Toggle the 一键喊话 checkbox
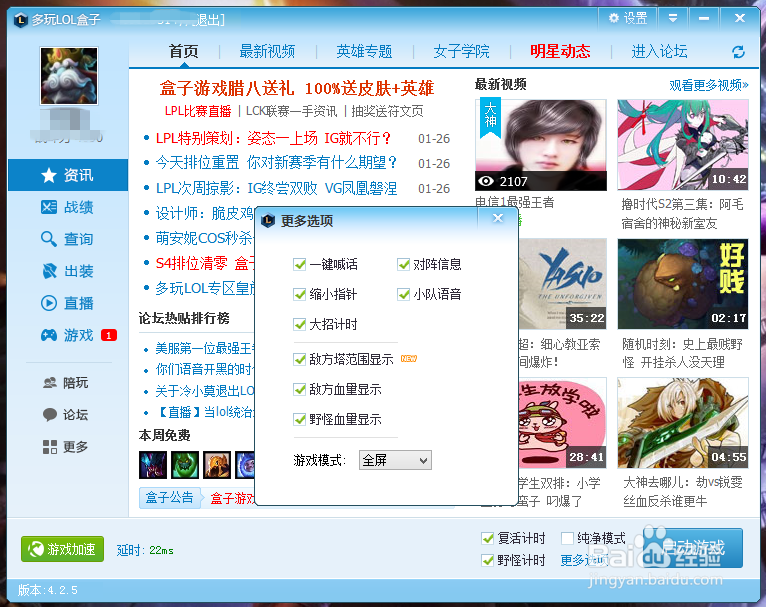The height and width of the screenshot is (607, 766). click(299, 265)
